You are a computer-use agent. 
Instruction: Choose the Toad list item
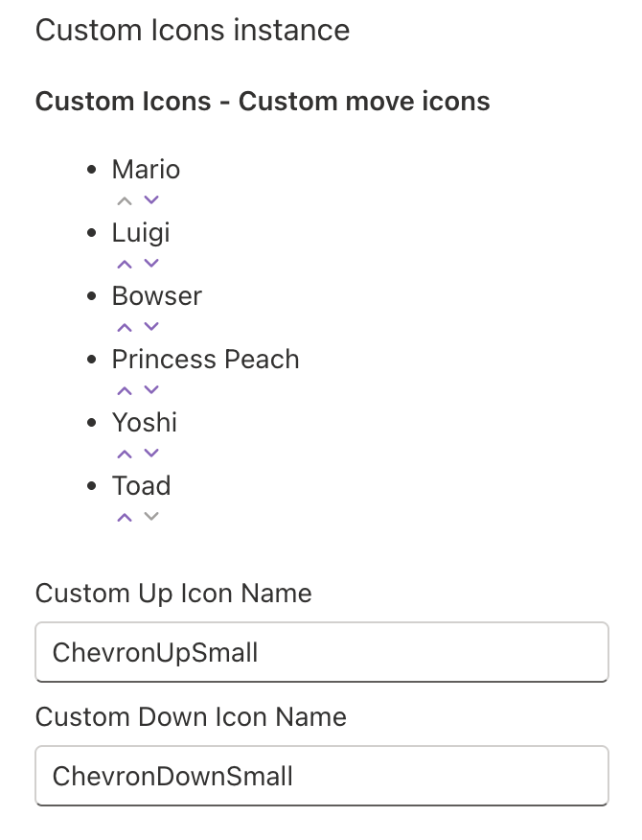(x=141, y=486)
